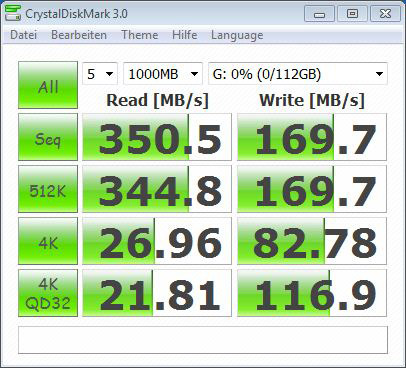The width and height of the screenshot is (406, 368).
Task: Open the Hilfe menu
Action: [185, 35]
